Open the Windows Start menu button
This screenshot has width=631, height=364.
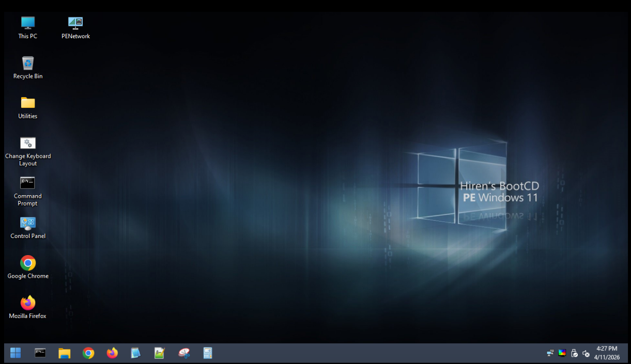tap(16, 353)
